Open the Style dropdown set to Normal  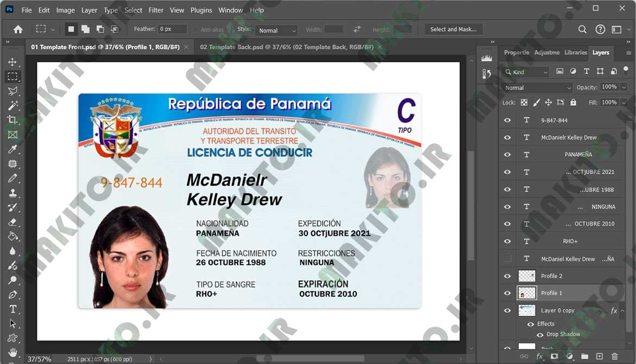coord(276,30)
